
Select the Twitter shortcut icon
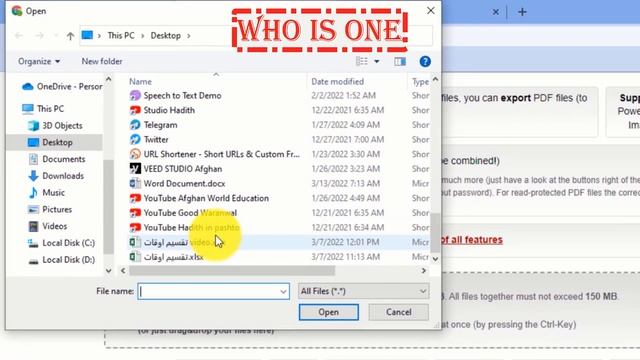tap(135, 140)
